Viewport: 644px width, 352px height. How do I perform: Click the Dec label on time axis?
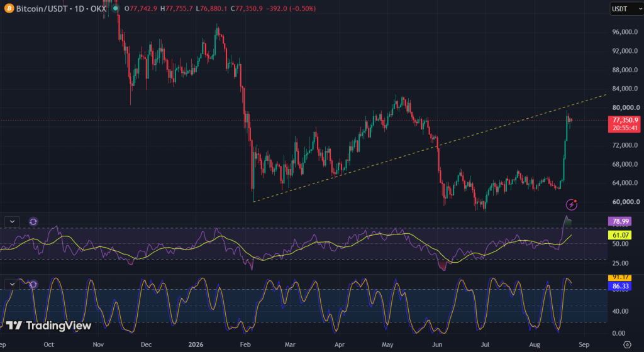coord(146,344)
